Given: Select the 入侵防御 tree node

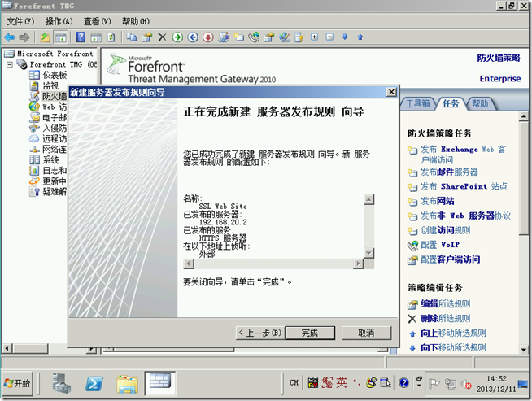Looking at the screenshot, I should point(55,129).
